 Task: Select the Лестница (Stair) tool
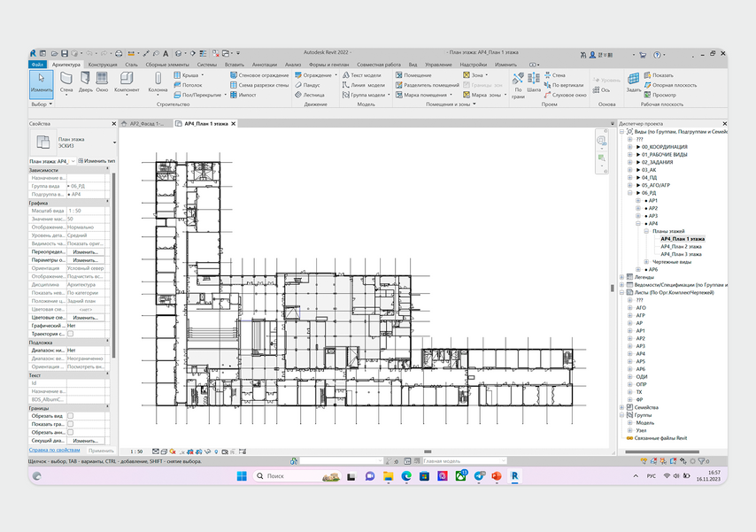point(309,95)
